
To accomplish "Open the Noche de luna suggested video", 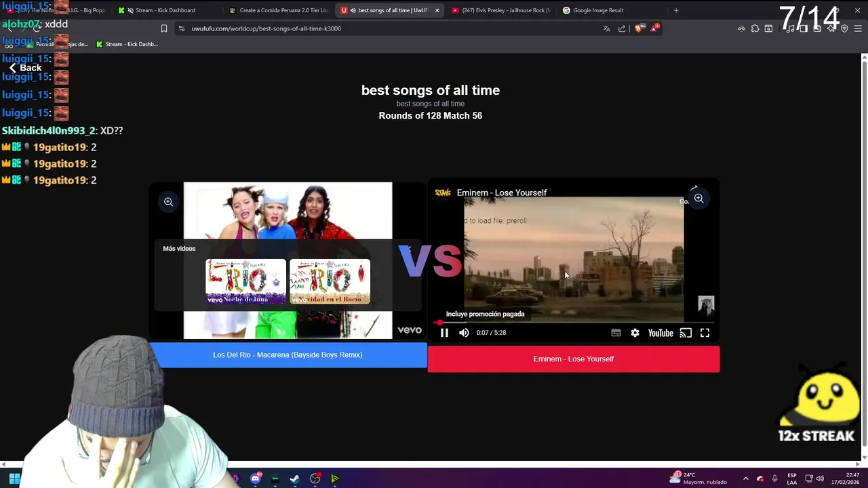I will point(245,281).
